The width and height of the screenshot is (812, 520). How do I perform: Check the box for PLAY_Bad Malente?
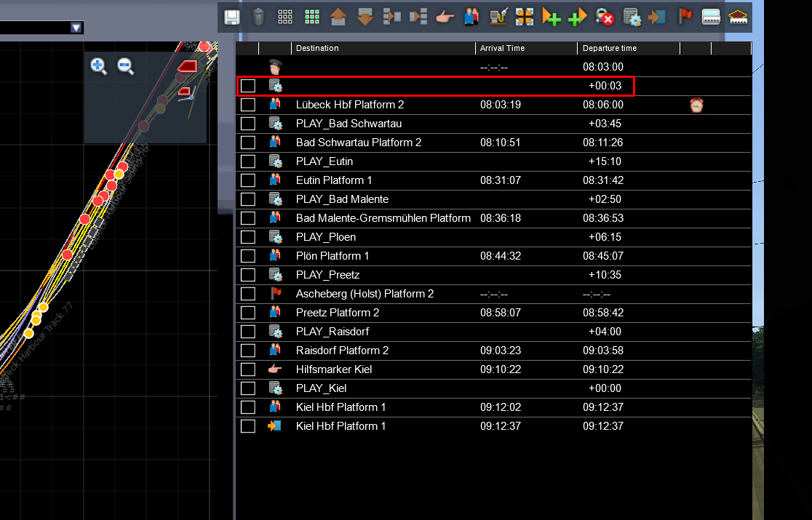[248, 199]
